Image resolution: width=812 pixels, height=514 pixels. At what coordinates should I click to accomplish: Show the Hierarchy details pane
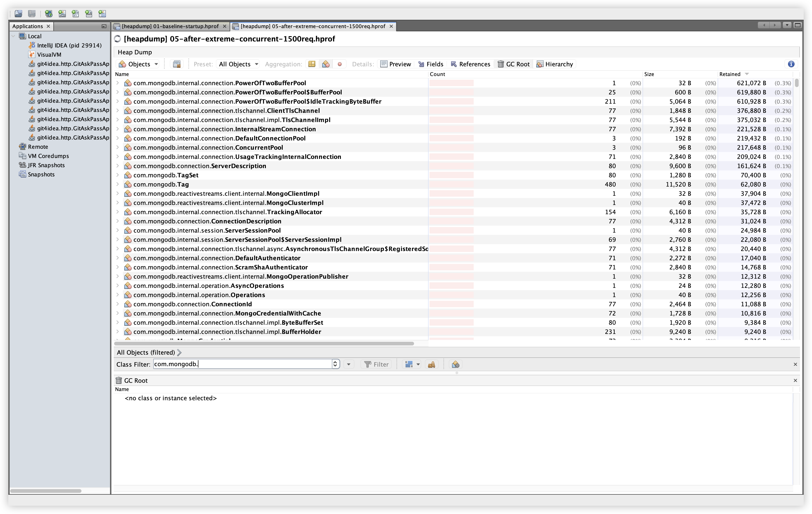pos(555,64)
